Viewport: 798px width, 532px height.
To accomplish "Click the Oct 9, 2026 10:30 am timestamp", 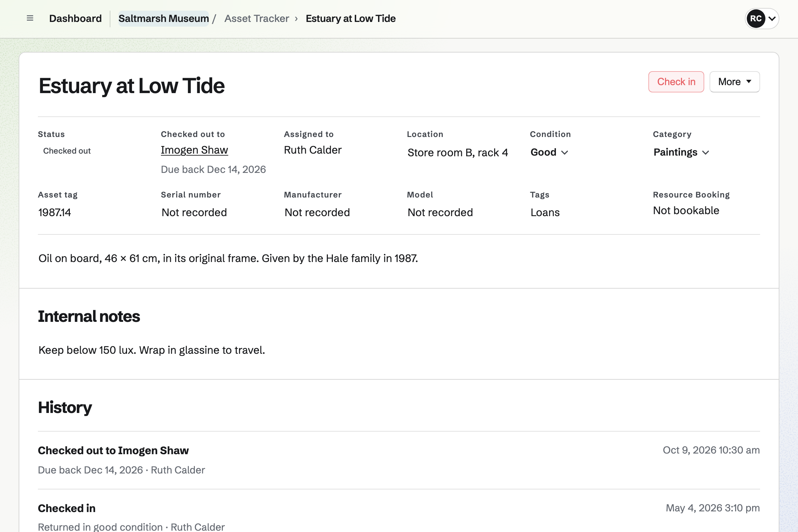I will coord(711,450).
